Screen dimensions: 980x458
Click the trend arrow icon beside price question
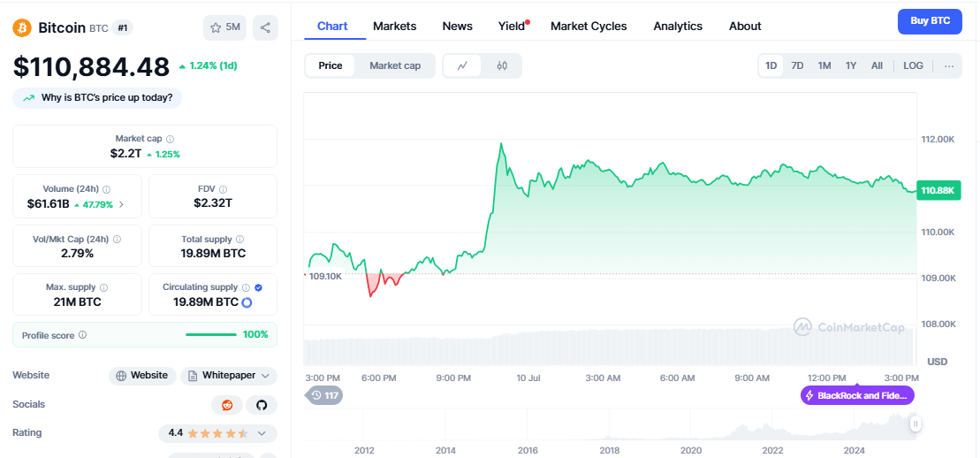tap(29, 98)
